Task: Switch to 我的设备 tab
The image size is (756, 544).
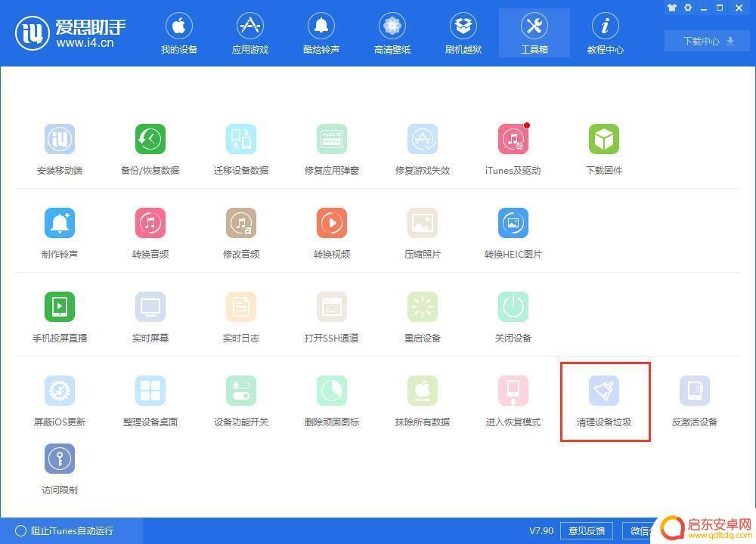Action: tap(179, 33)
